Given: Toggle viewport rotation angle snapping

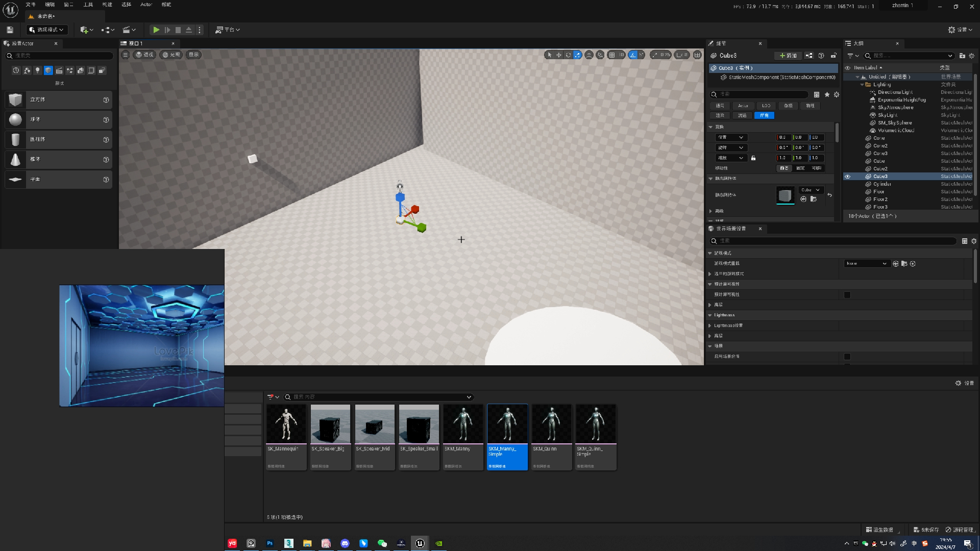Looking at the screenshot, I should tap(632, 55).
